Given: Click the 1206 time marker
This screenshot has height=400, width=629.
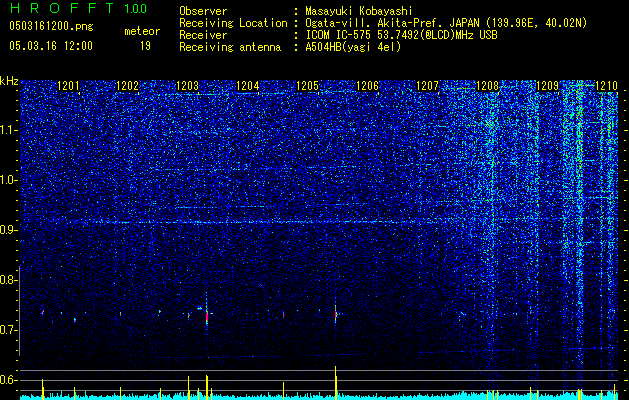Looking at the screenshot, I should coord(367,86).
